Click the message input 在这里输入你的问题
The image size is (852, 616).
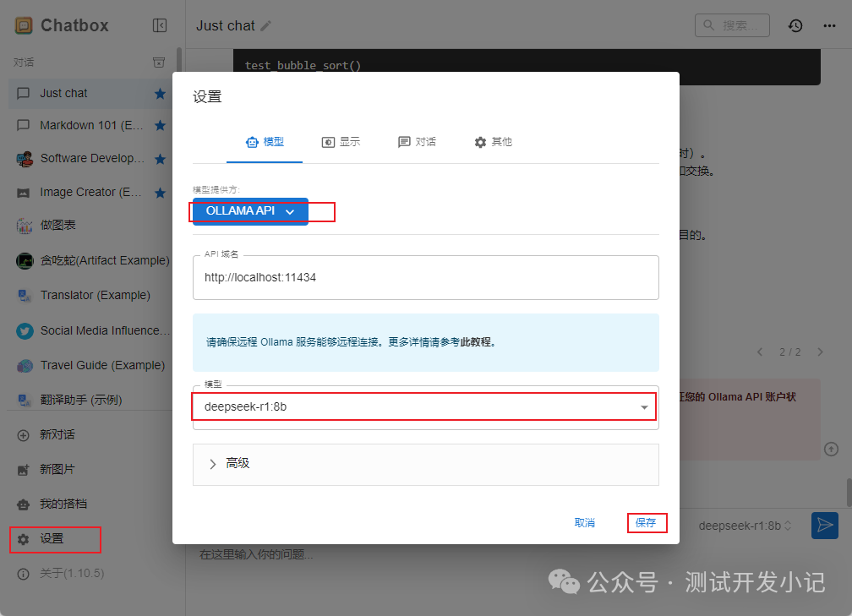pos(256,554)
